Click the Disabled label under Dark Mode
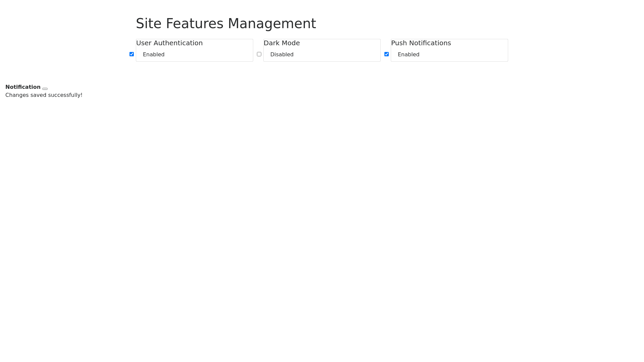 tap(282, 54)
